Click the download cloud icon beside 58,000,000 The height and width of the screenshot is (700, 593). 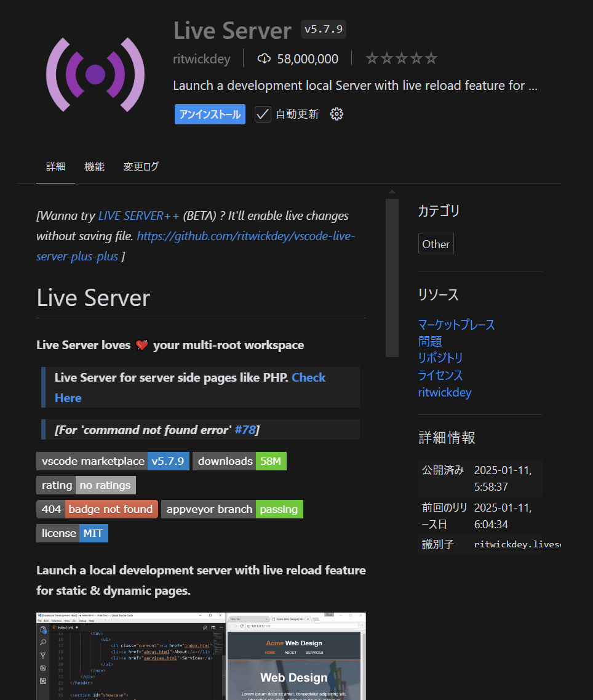[264, 58]
